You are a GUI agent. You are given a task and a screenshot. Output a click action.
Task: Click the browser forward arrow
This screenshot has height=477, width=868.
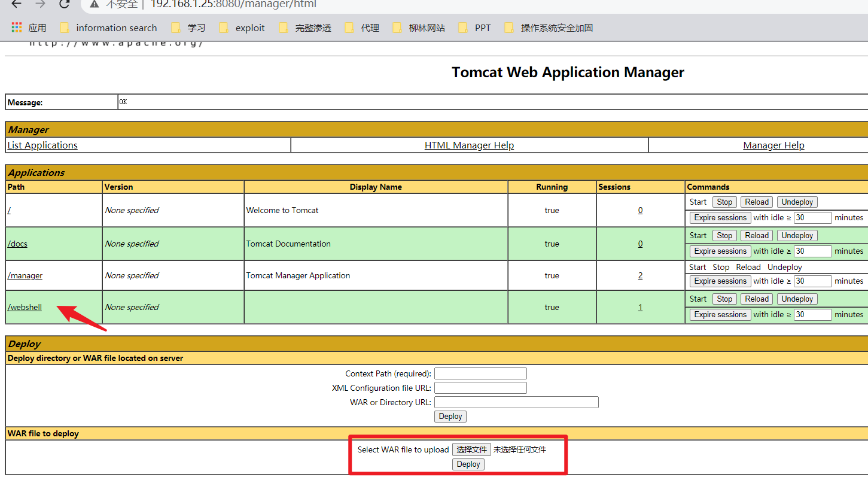[x=40, y=4]
